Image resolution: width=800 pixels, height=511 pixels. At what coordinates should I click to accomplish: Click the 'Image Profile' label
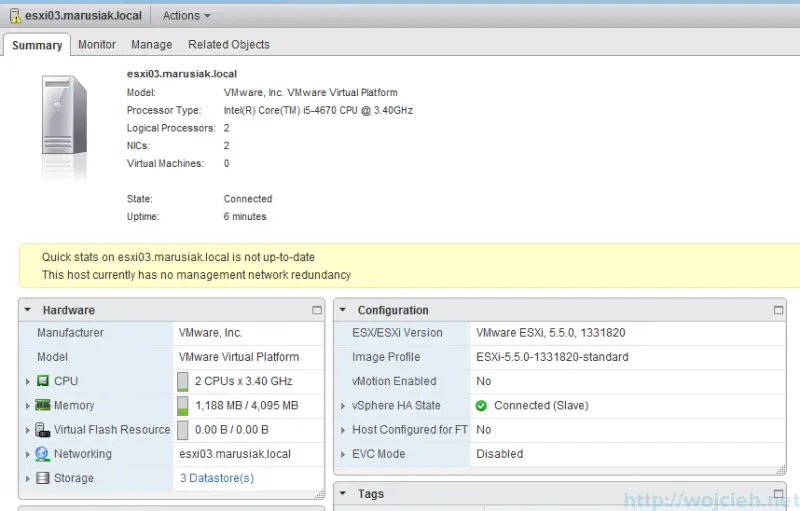pos(386,356)
